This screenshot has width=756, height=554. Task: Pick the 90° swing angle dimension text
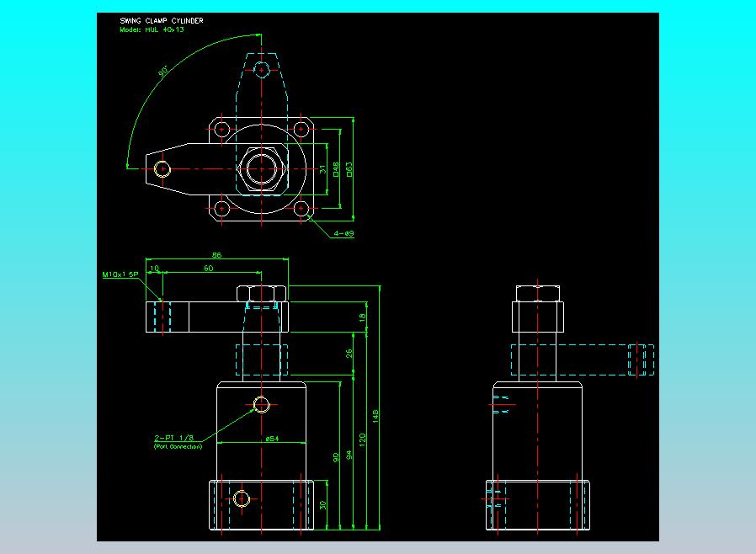click(x=163, y=72)
